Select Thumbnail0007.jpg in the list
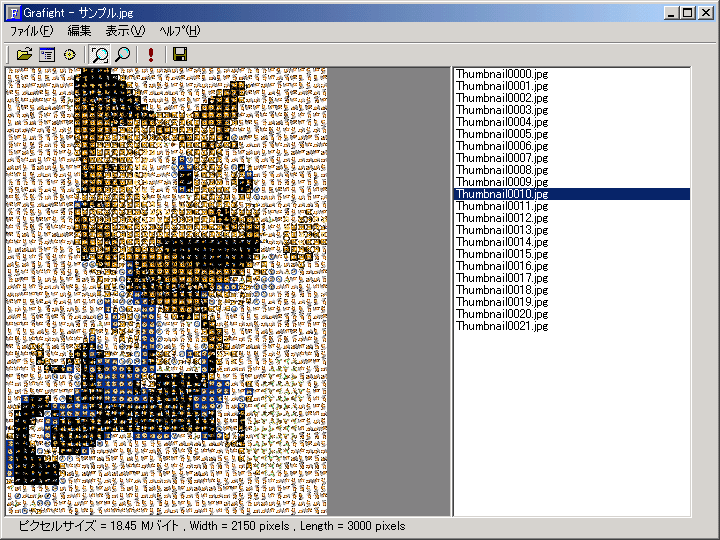 tap(572, 158)
